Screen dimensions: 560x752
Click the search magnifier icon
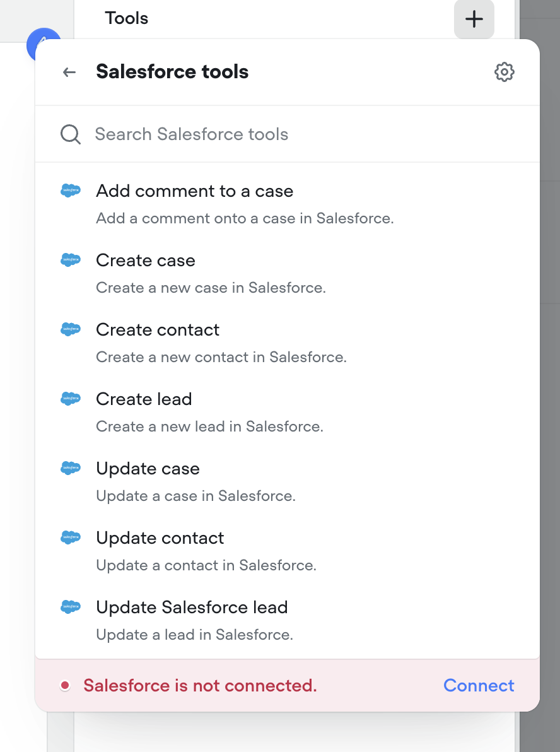tap(70, 134)
